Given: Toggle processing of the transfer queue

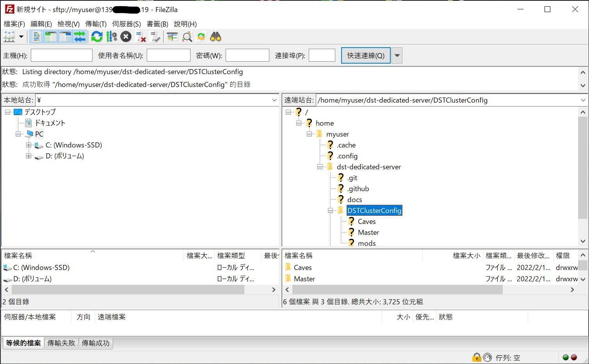Looking at the screenshot, I should pos(112,37).
